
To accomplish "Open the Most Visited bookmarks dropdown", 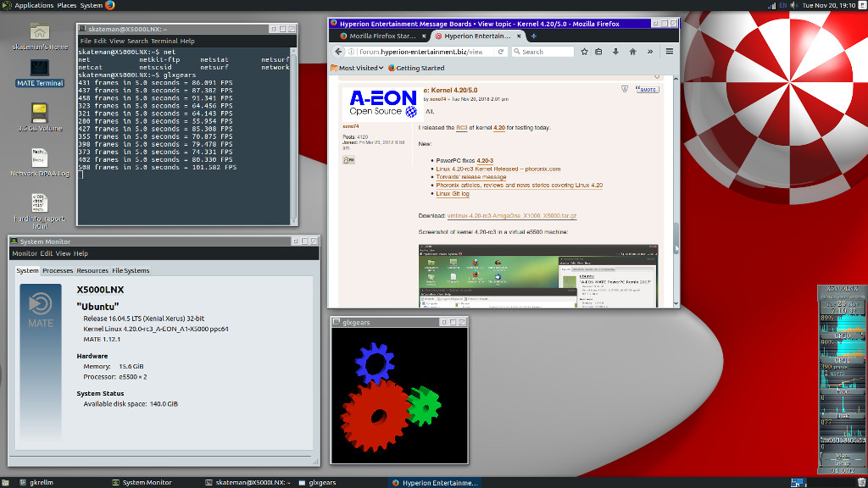I will click(x=357, y=68).
